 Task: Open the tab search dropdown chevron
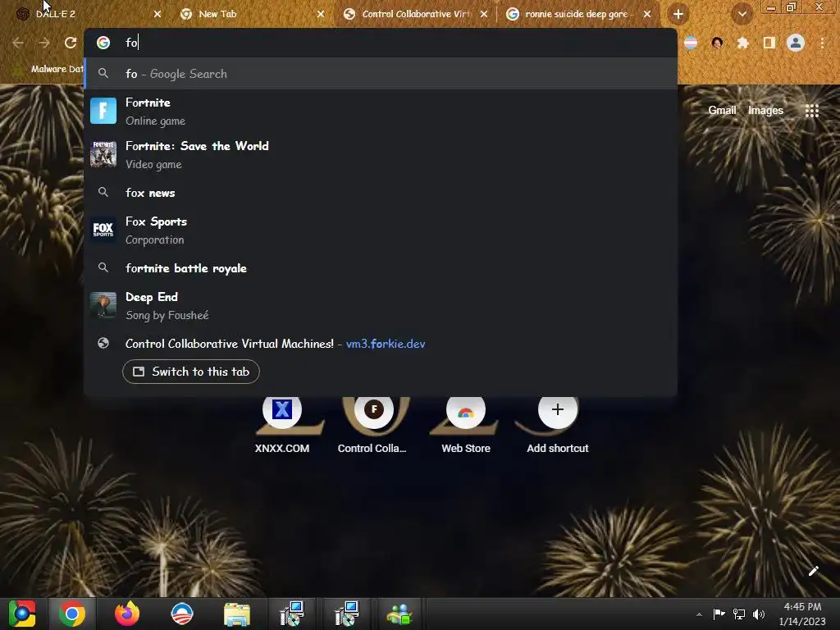pyautogui.click(x=742, y=14)
